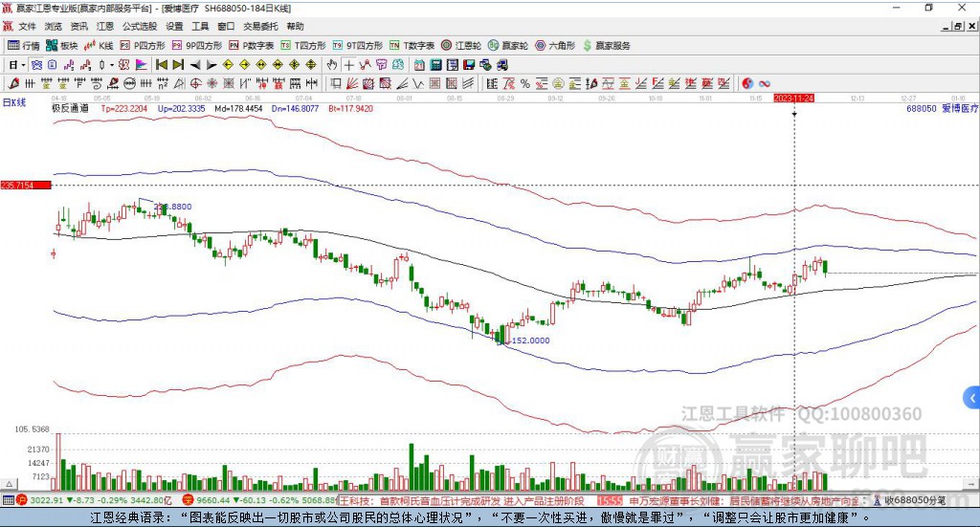Open the news ticker headline 首款柯氏音血压计完成研发
Screen dimensions: 980x527
coord(440,501)
